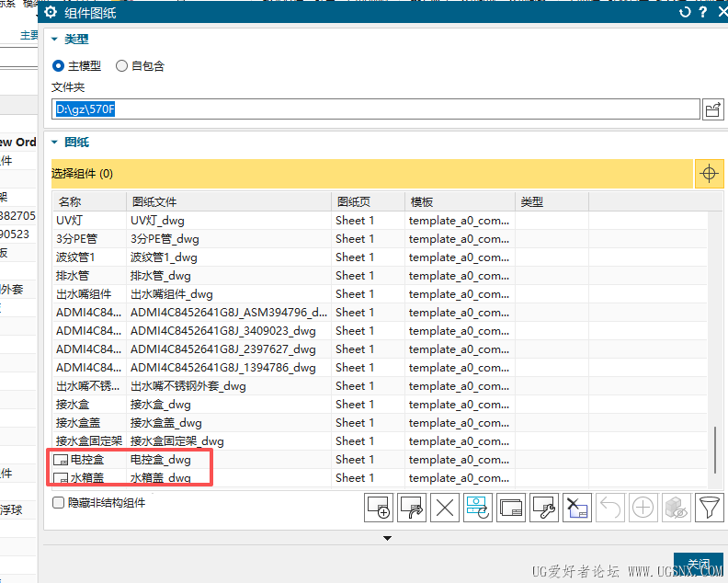Click the grayed undo arrow icon
The width and height of the screenshot is (728, 583).
[610, 508]
